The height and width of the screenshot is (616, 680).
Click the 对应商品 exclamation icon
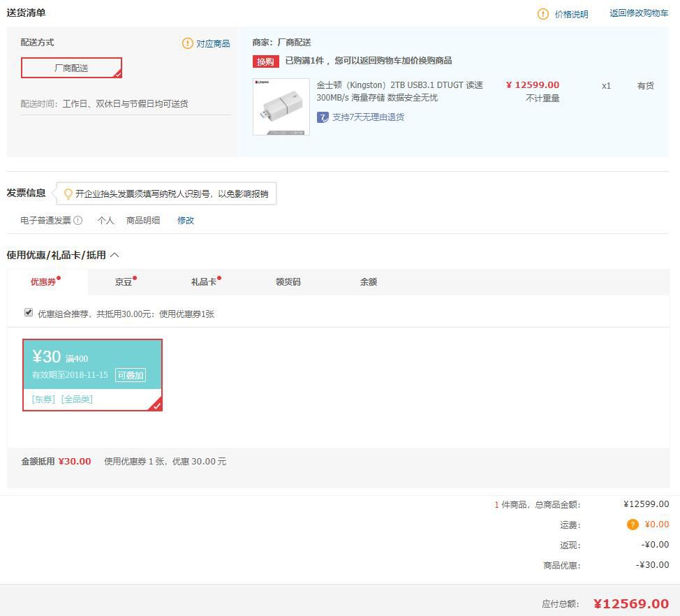point(187,43)
